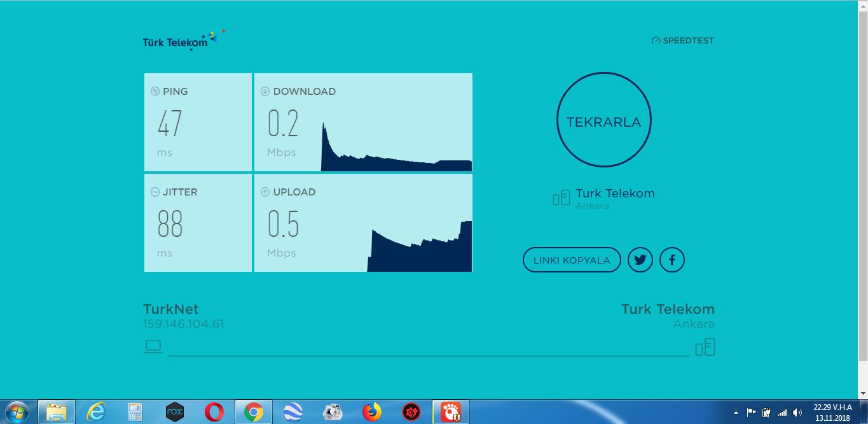This screenshot has width=868, height=424.
Task: Open network signal tray icon
Action: (782, 413)
